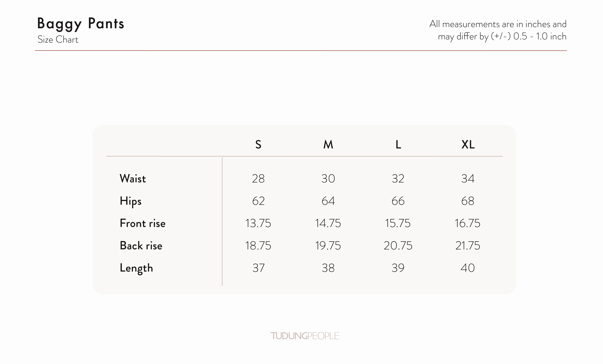Image resolution: width=603 pixels, height=364 pixels.
Task: Click the Baggy Pants title
Action: (81, 24)
